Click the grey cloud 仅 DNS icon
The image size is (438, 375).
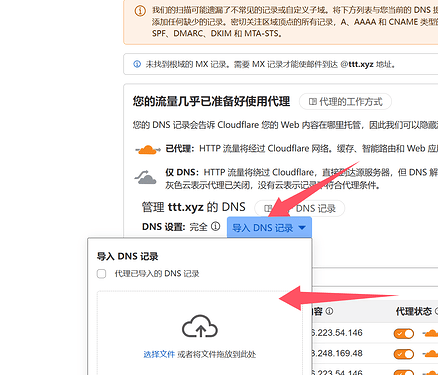pos(146,177)
